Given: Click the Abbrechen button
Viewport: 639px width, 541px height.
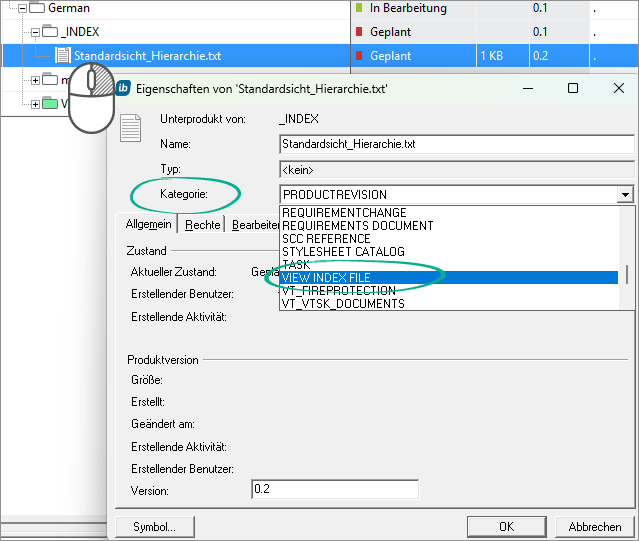Looking at the screenshot, I should 594,526.
